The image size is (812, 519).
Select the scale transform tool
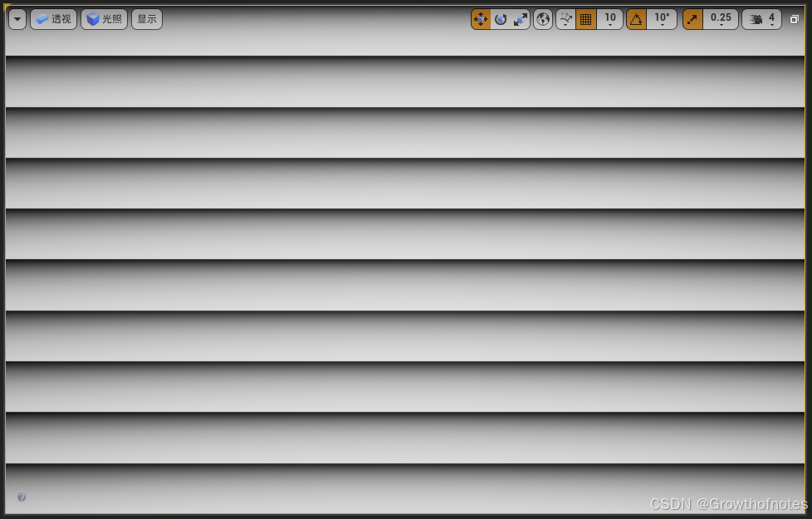pos(520,19)
